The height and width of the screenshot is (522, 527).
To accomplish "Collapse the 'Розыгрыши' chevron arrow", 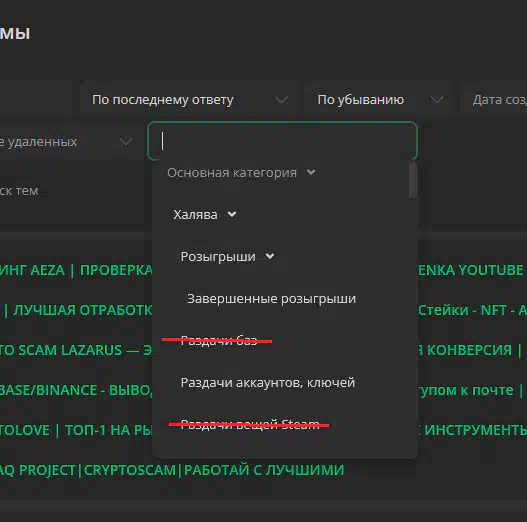I will [x=270, y=256].
